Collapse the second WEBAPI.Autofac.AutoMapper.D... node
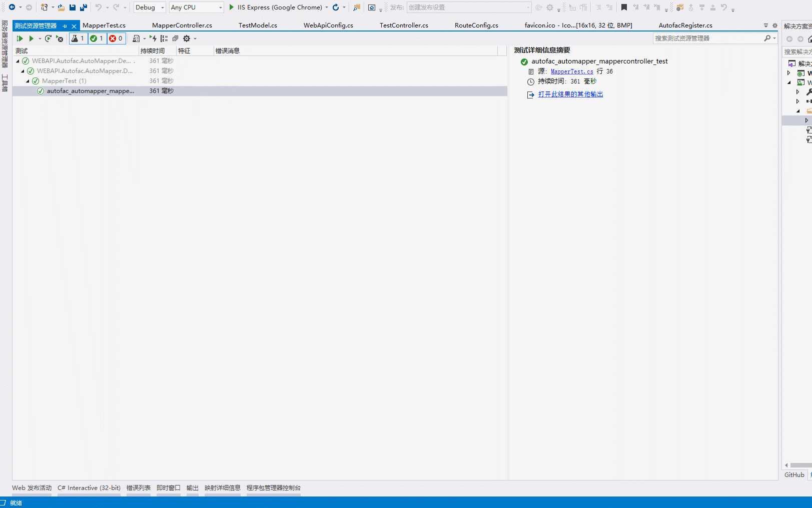 point(23,71)
